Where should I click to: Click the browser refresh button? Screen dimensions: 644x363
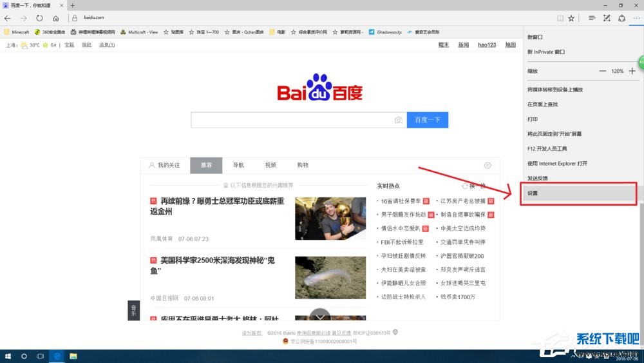tap(40, 18)
